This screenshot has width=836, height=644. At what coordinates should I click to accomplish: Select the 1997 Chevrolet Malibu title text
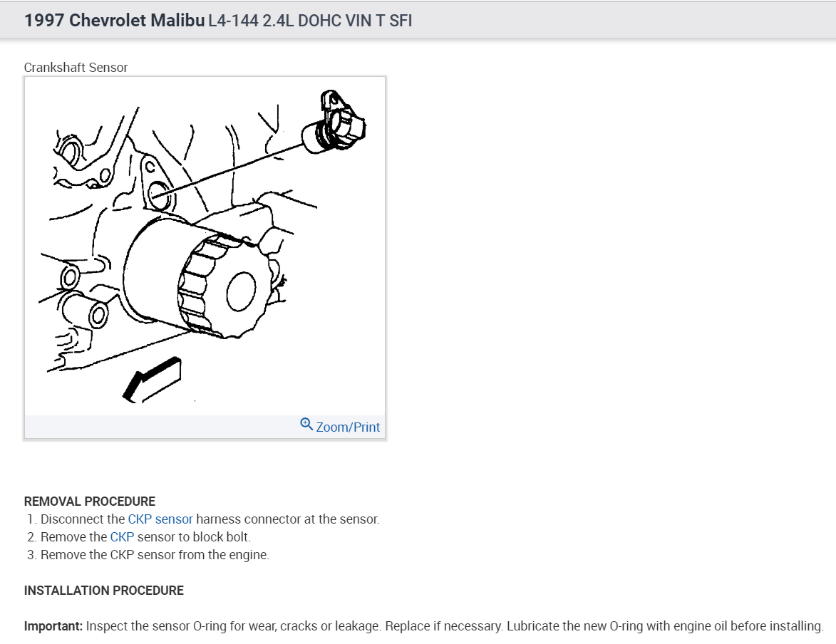(114, 20)
